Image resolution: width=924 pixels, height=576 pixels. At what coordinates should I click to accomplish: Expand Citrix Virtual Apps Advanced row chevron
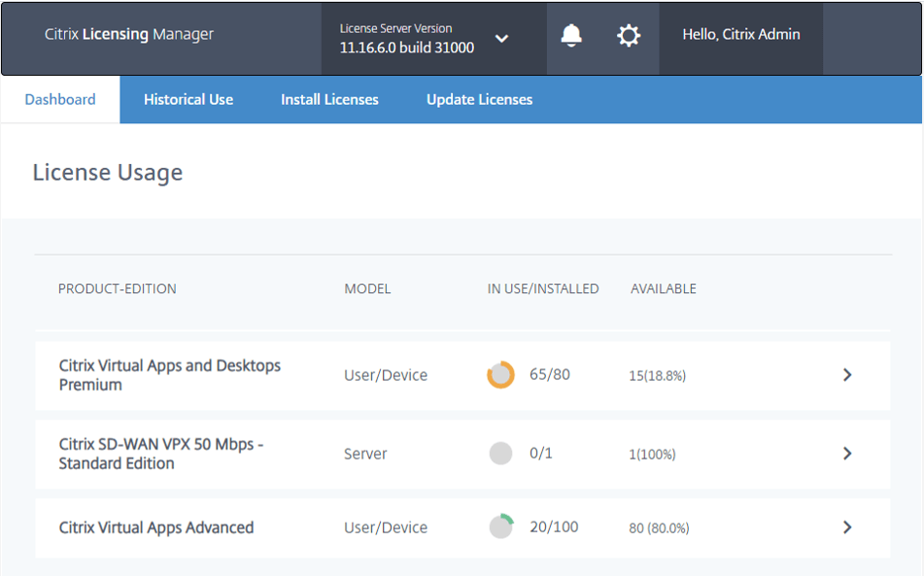point(847,527)
